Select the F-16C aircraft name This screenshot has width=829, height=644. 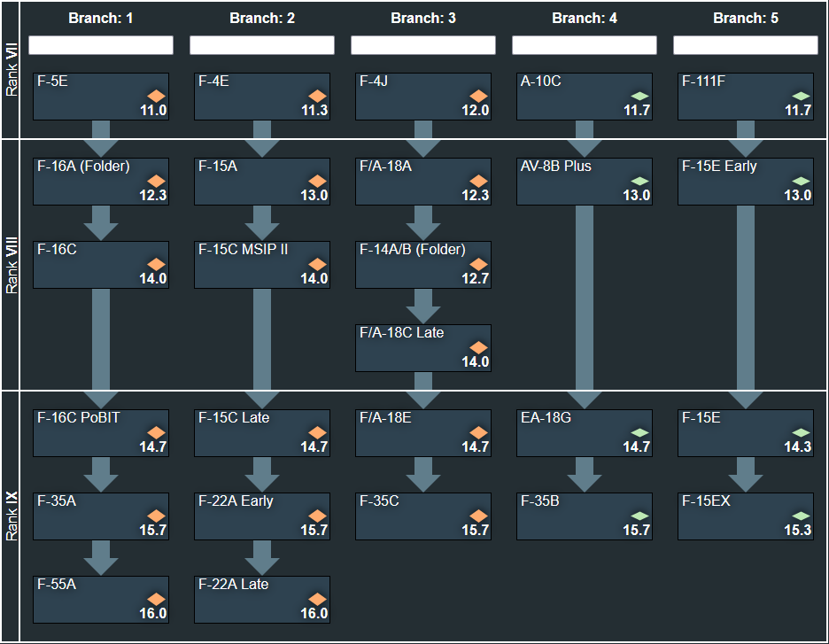[57, 250]
